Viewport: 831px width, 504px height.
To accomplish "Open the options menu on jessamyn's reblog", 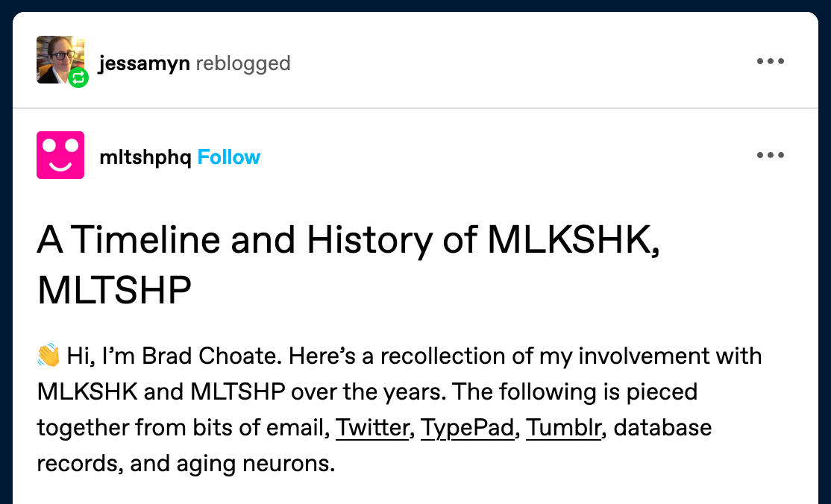I will tap(771, 62).
